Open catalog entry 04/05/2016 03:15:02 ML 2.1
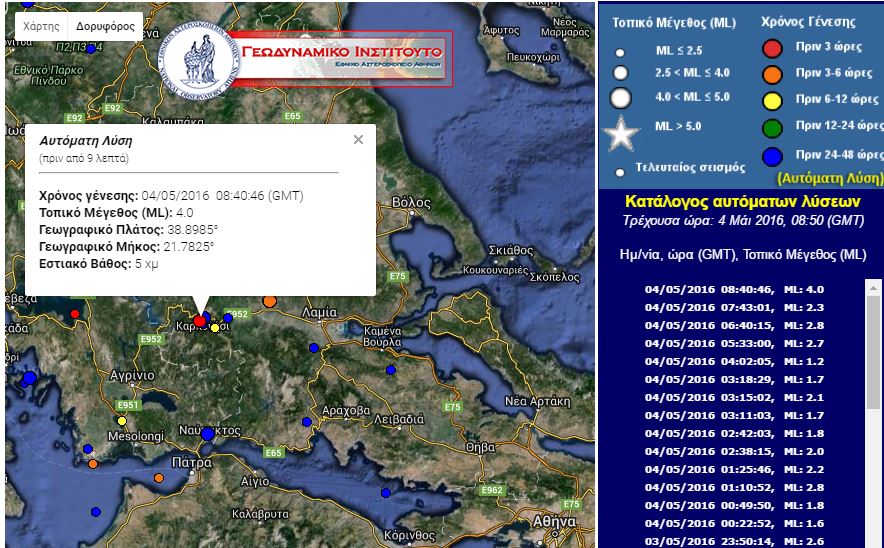This screenshot has height=548, width=884. tap(734, 397)
